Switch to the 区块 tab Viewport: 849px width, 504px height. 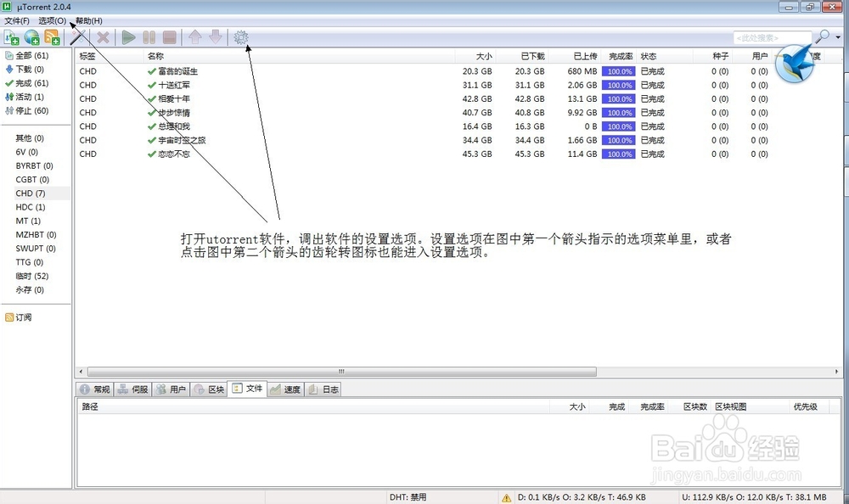point(209,389)
